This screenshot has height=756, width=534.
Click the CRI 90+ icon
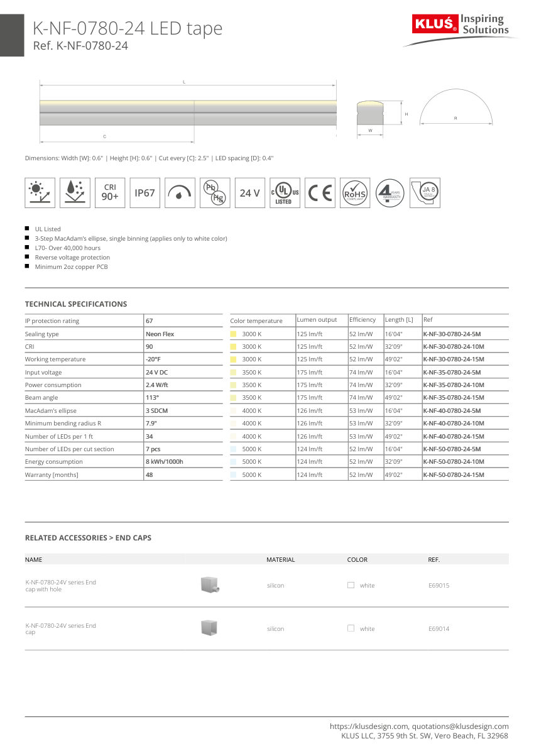(110, 193)
